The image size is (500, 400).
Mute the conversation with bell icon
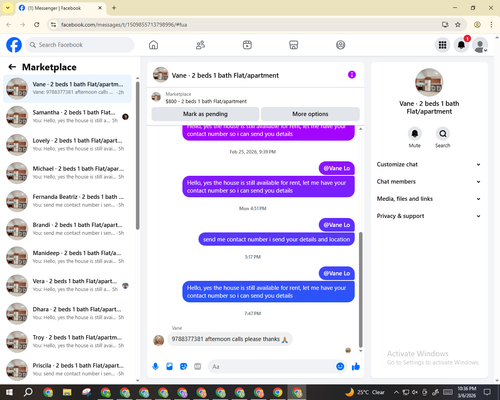click(415, 134)
